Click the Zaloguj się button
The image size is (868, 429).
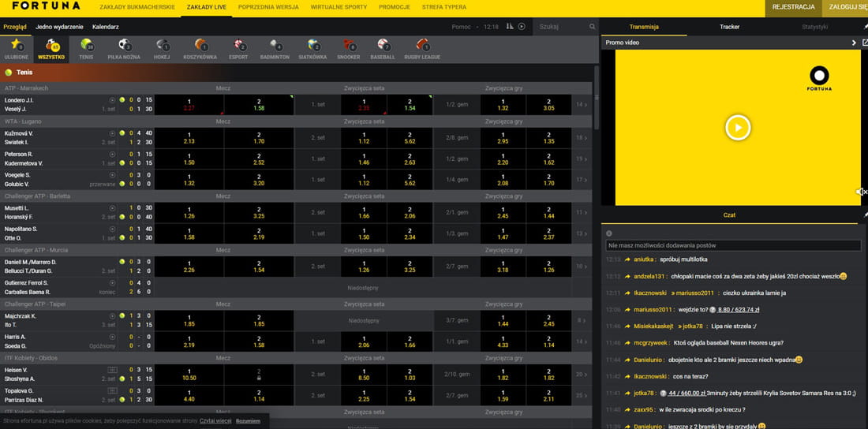[845, 7]
